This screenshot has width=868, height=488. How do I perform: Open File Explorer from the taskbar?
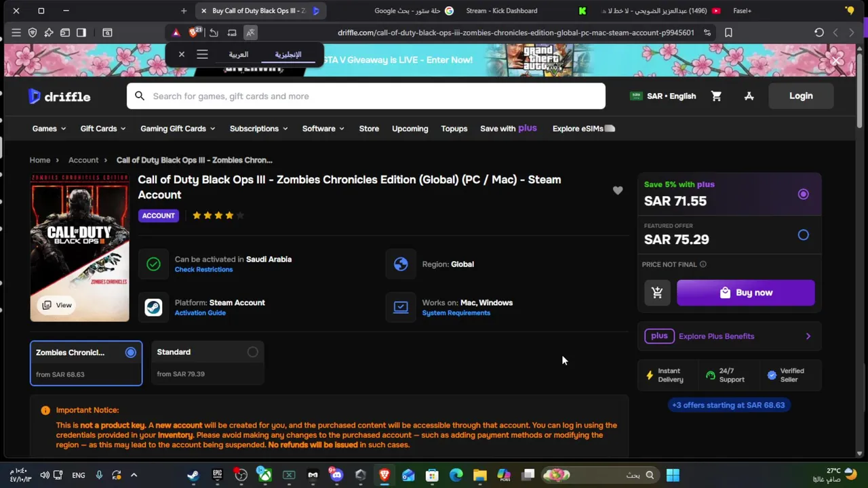click(479, 475)
